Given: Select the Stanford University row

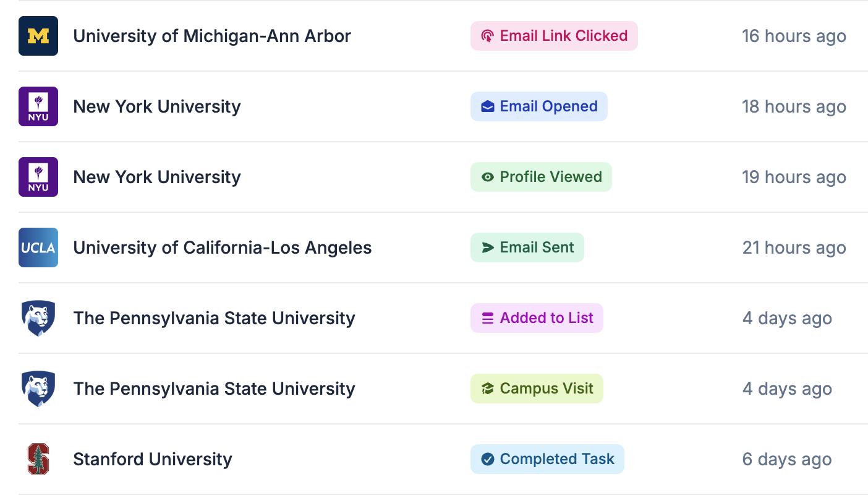Looking at the screenshot, I should click(x=153, y=459).
